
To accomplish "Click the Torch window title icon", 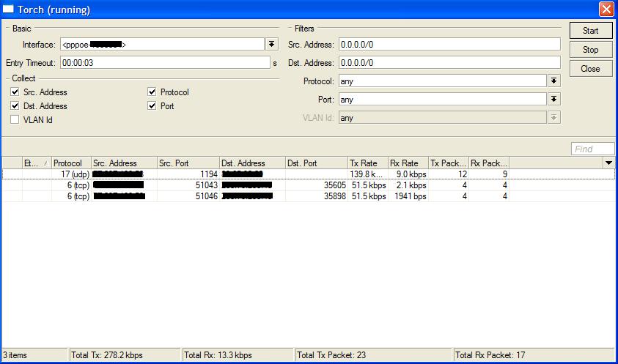I will 8,10.
